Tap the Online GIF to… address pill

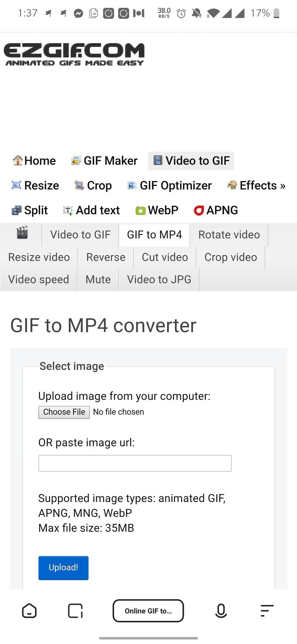148,611
